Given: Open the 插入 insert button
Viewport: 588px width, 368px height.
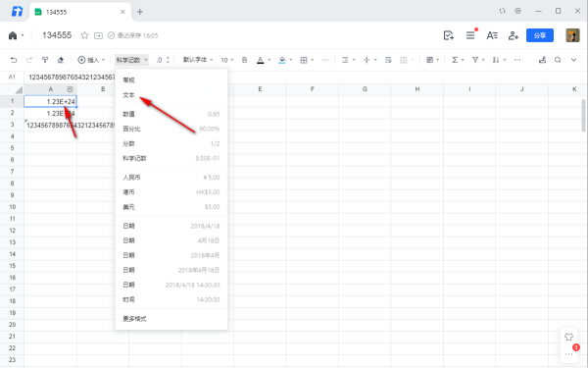Looking at the screenshot, I should [91, 60].
